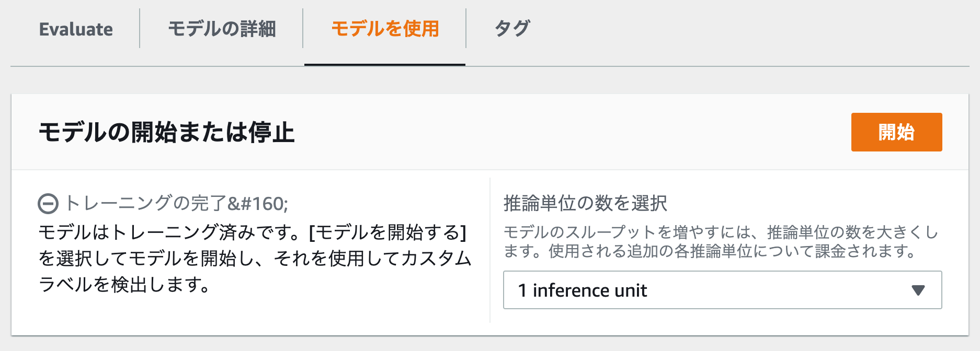The height and width of the screenshot is (351, 980).
Task: Click the 推論単位の数を選択 field label
Action: [585, 204]
